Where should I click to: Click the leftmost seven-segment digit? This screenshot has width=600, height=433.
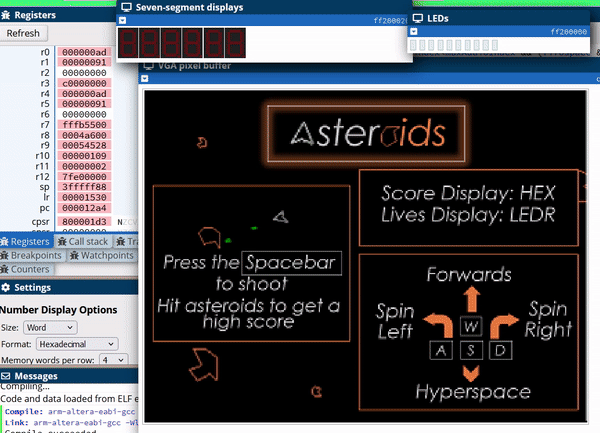click(x=128, y=43)
